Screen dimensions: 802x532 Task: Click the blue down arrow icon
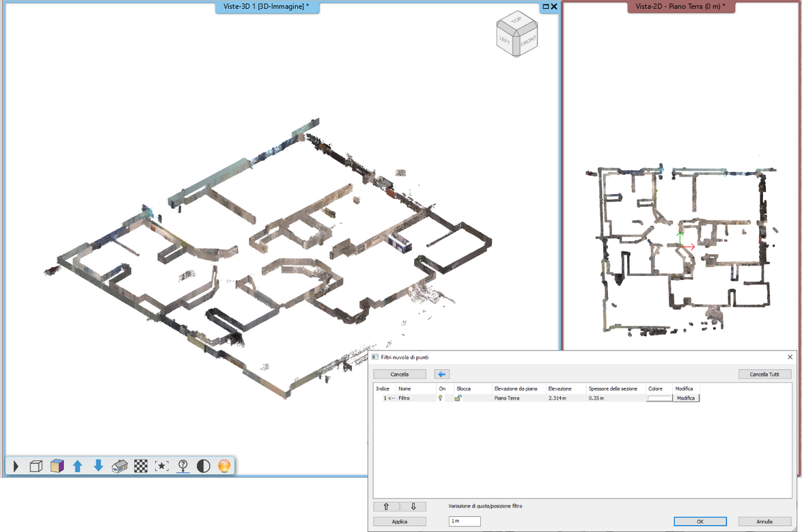[99, 466]
